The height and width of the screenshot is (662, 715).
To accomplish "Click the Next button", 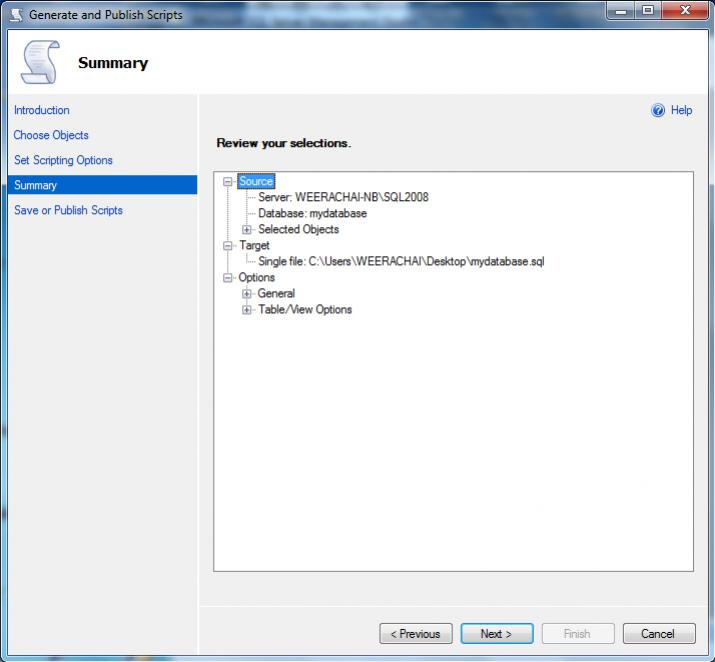I will [x=497, y=634].
